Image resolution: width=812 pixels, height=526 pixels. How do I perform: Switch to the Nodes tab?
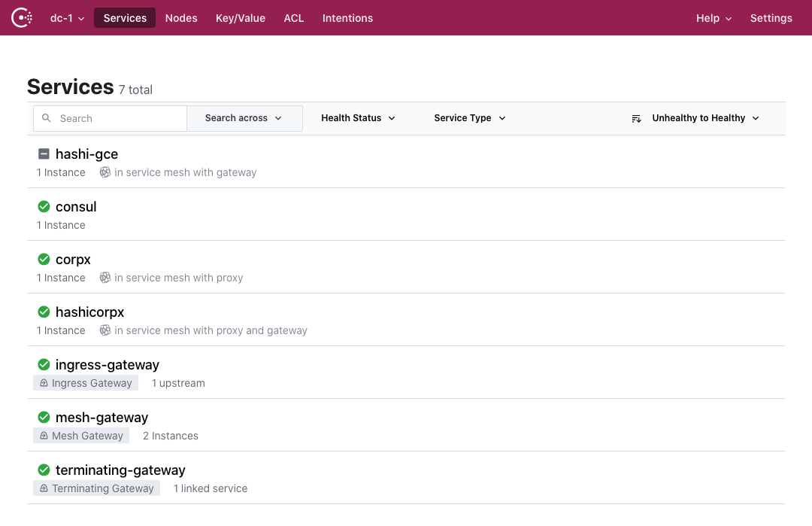click(x=181, y=17)
